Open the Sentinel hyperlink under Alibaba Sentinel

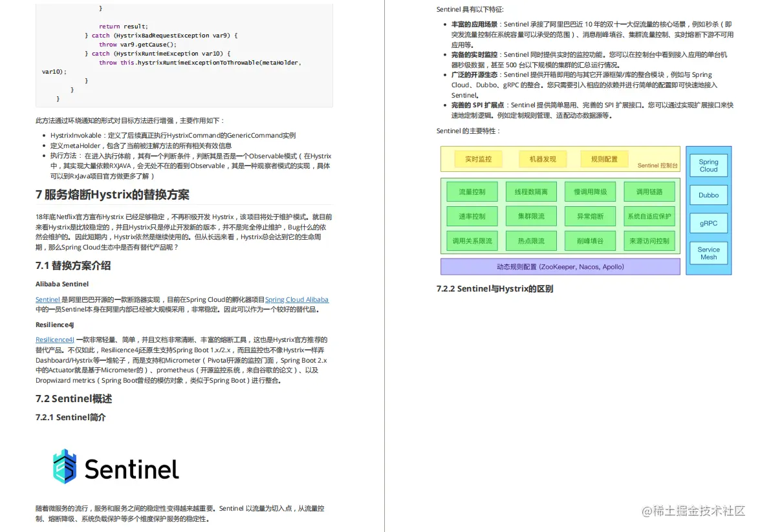pyautogui.click(x=47, y=299)
